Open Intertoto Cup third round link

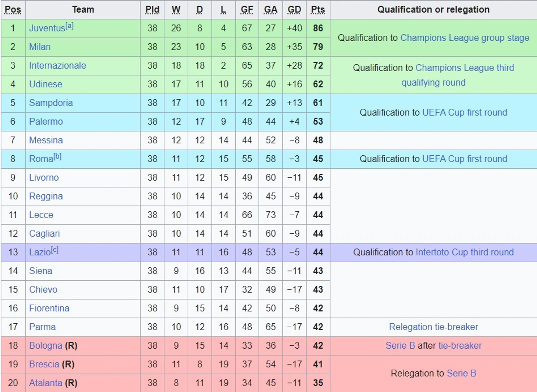464,252
